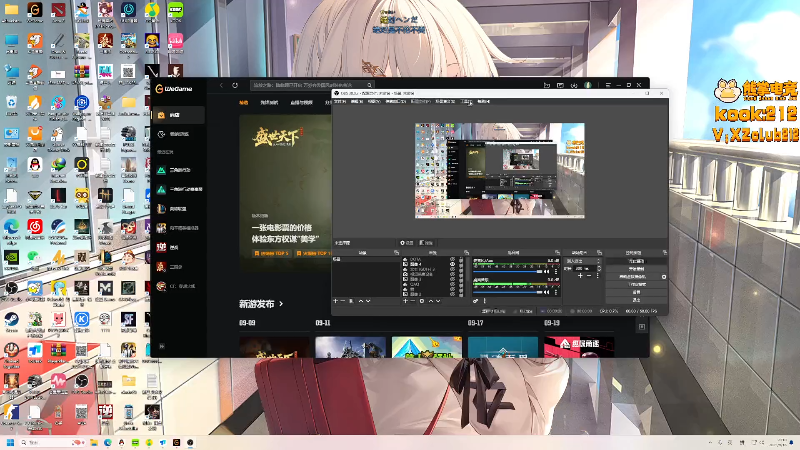Lock the topmost source in Sources list
Viewport: 800px width, 450px height.
(461, 259)
